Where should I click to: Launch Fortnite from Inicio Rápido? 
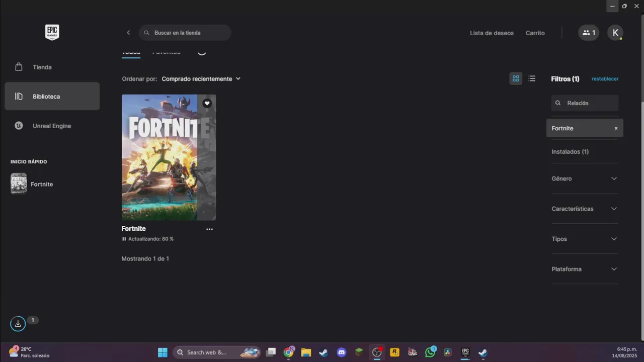32,184
